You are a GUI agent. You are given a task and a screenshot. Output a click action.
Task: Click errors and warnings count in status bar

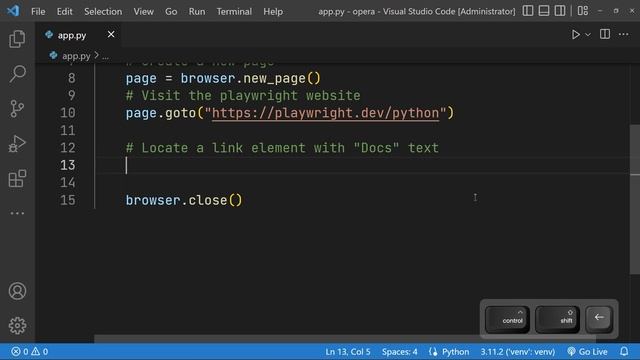(x=30, y=351)
